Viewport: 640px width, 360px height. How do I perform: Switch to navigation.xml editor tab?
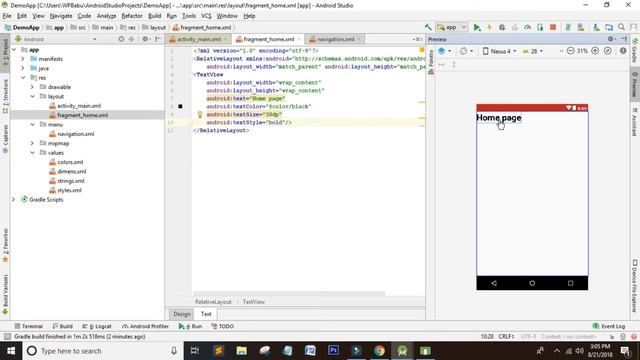click(336, 39)
